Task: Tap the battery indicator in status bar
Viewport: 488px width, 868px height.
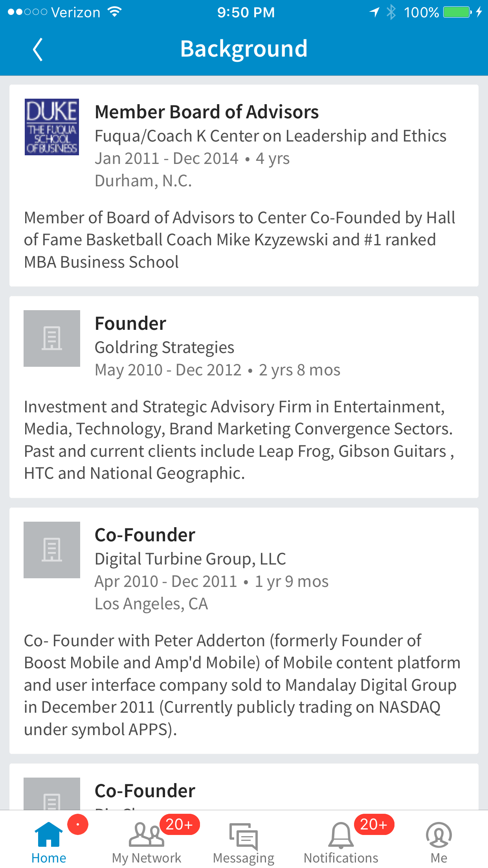Action: (x=457, y=12)
